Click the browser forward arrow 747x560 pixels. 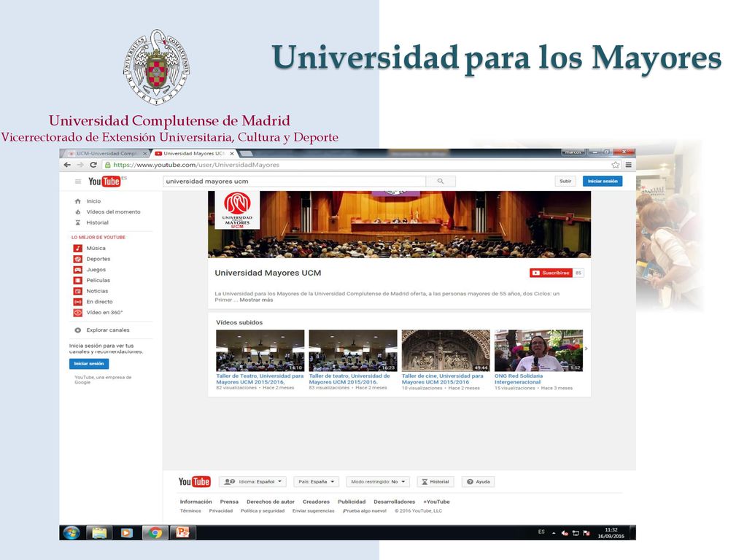[x=80, y=165]
